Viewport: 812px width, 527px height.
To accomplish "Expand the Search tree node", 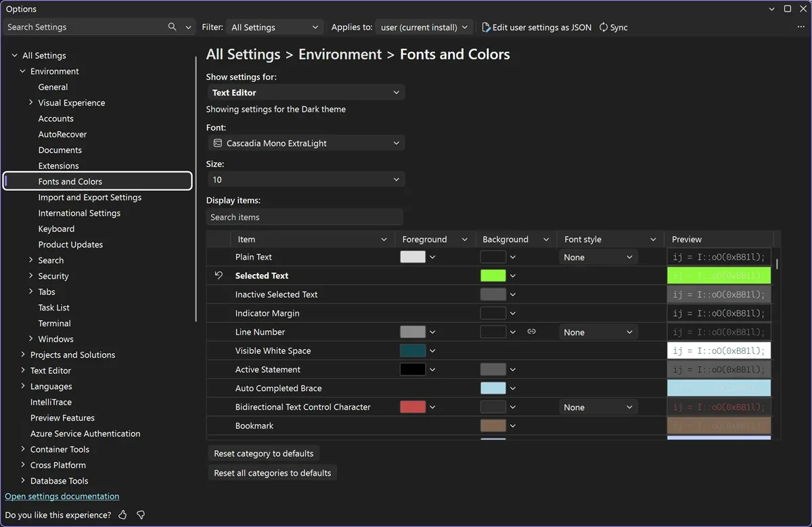I will 31,260.
